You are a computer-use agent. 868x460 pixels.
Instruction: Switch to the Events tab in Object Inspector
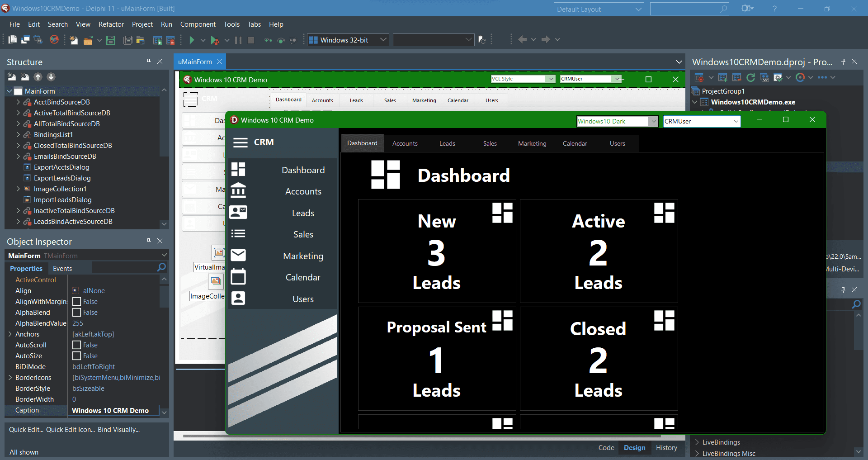[x=62, y=268]
